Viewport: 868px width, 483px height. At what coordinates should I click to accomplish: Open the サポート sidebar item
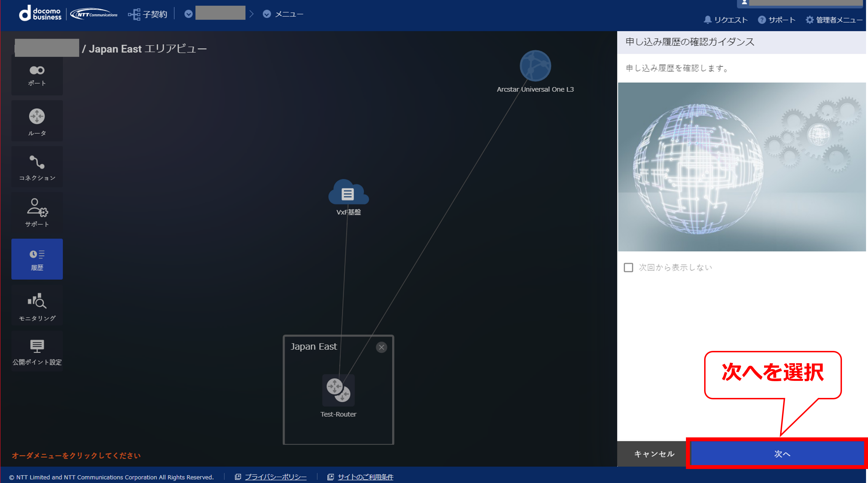pyautogui.click(x=37, y=213)
